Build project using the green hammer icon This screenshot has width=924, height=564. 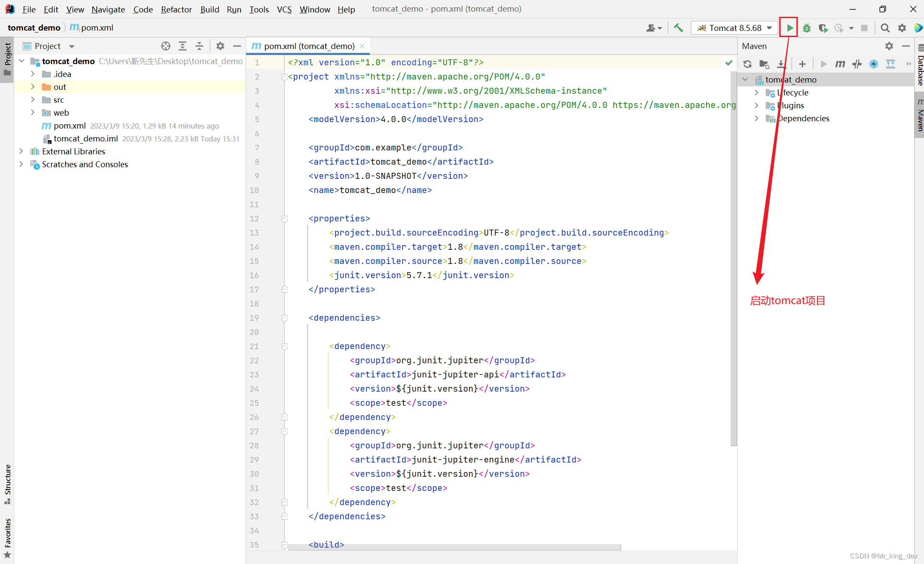pyautogui.click(x=678, y=28)
